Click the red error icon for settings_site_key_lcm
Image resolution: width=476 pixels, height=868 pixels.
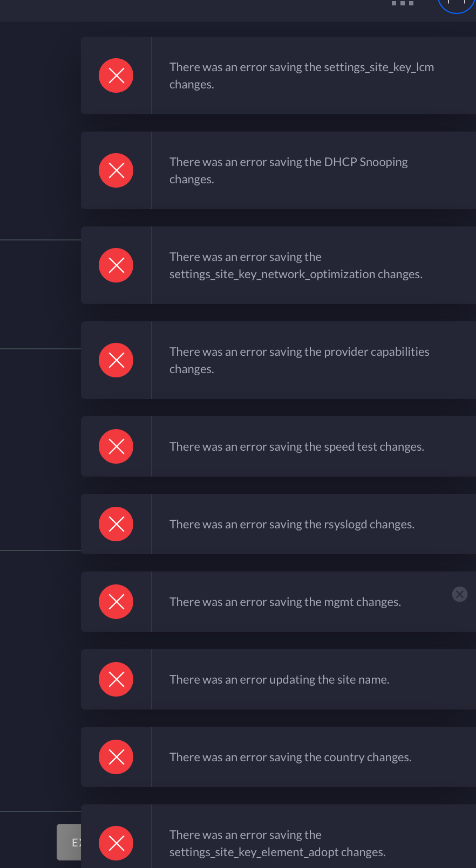coord(116,75)
